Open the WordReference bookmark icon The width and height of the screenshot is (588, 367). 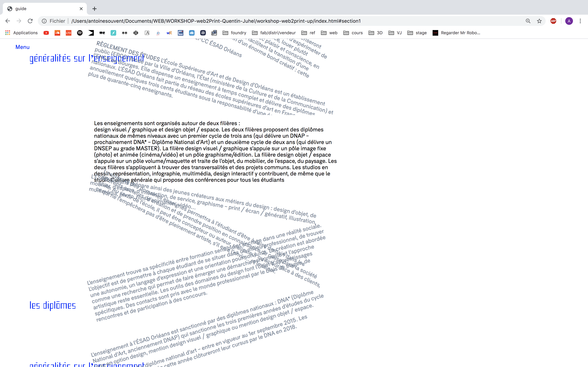[169, 33]
